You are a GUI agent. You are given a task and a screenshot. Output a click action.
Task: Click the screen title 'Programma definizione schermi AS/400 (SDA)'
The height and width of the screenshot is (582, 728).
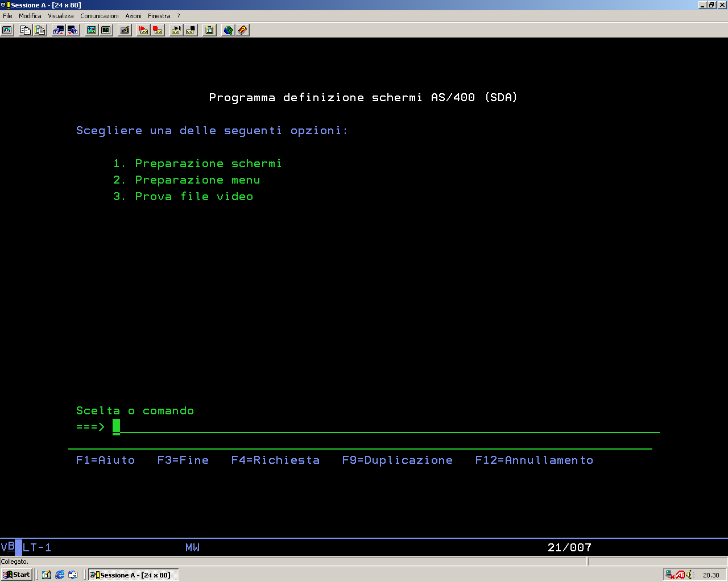pos(363,98)
